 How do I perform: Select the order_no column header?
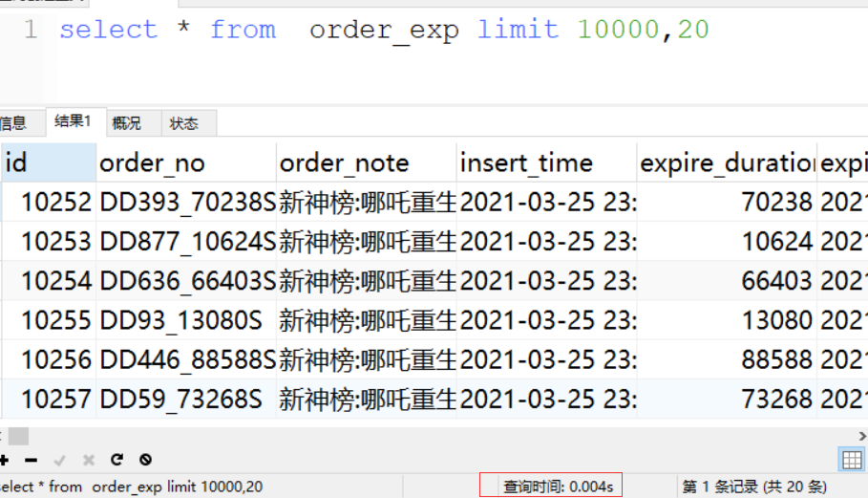186,162
